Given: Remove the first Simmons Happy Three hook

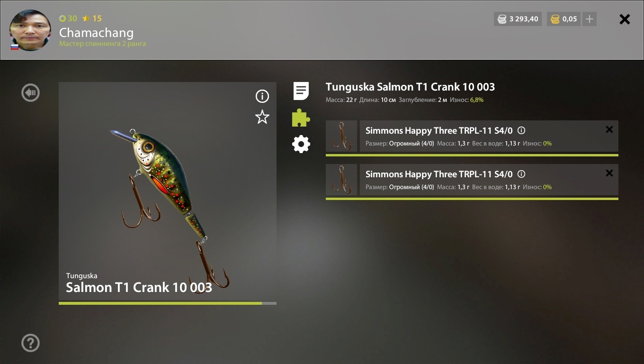Looking at the screenshot, I should tap(609, 129).
